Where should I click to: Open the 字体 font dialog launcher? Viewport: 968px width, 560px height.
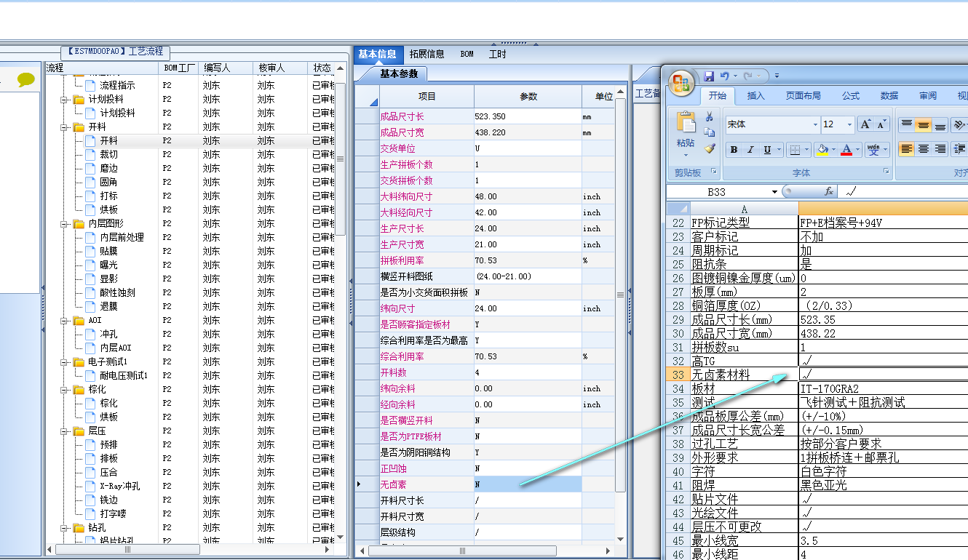pyautogui.click(x=886, y=172)
